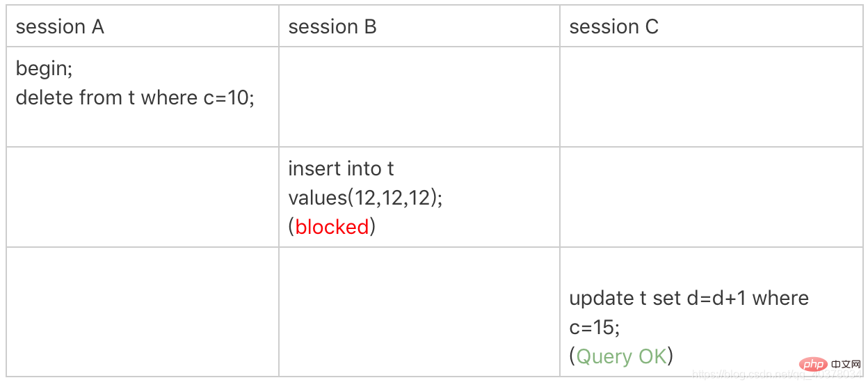Click the "insert into t" text

click(x=341, y=168)
